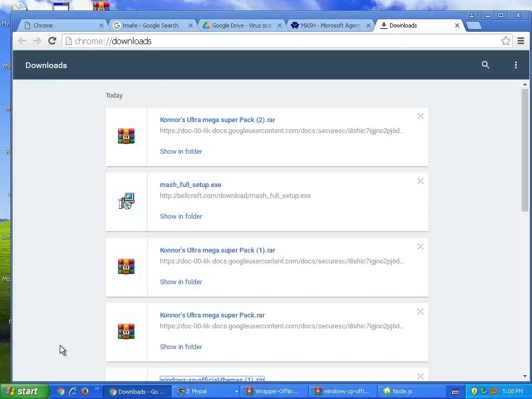Launch Chrome from quick launch
This screenshot has width=532, height=399.
tap(61, 391)
